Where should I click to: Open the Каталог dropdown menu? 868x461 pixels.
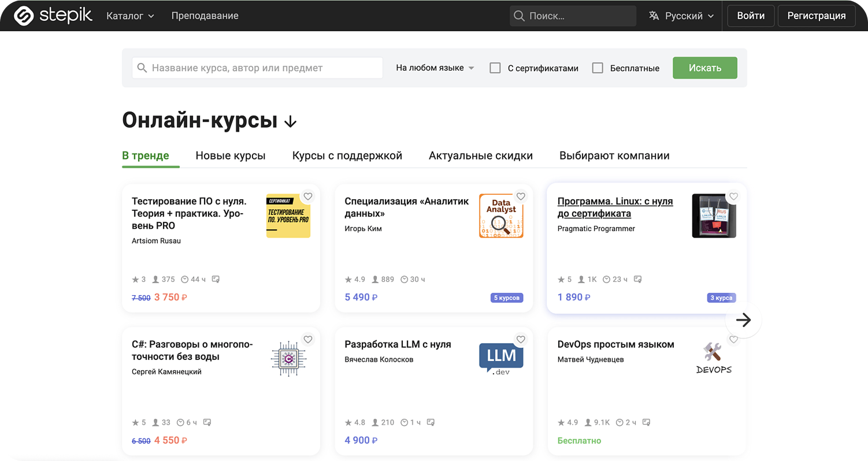[130, 16]
